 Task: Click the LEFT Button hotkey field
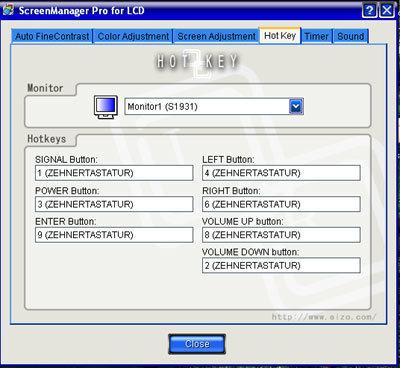click(x=281, y=173)
